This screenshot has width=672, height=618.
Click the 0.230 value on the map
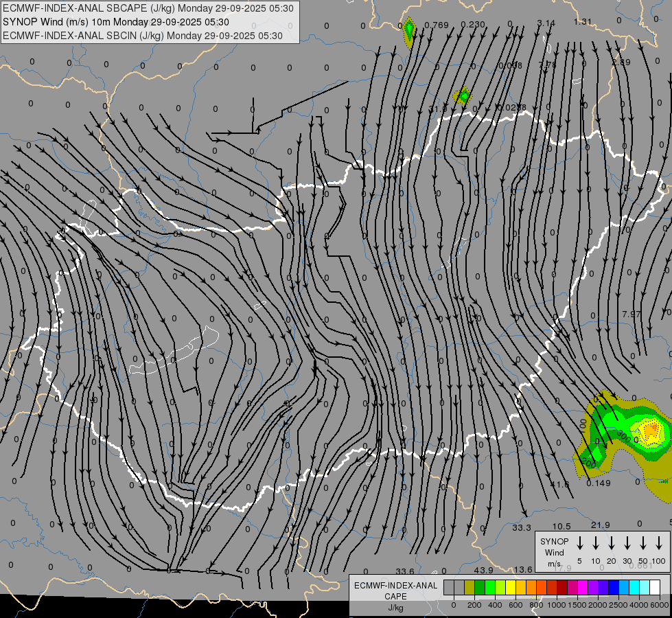click(x=473, y=25)
